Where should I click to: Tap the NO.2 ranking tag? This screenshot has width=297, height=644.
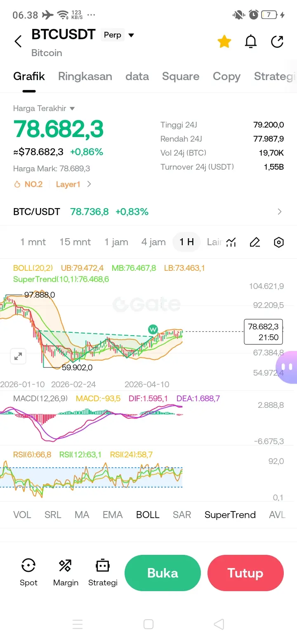point(28,184)
